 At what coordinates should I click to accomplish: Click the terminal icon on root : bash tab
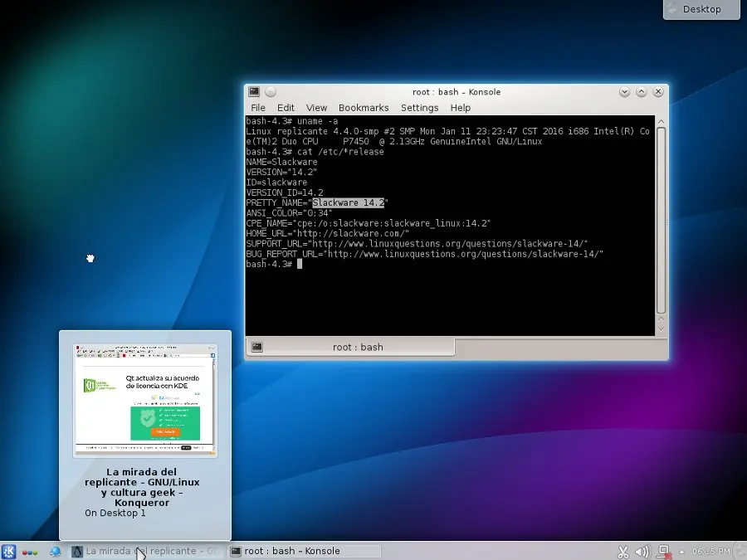pos(256,347)
